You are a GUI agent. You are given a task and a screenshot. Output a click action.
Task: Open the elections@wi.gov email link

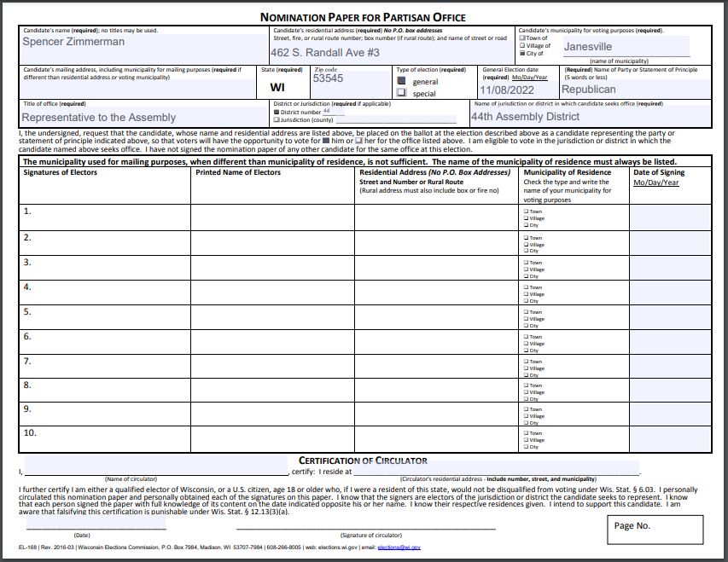[399, 548]
